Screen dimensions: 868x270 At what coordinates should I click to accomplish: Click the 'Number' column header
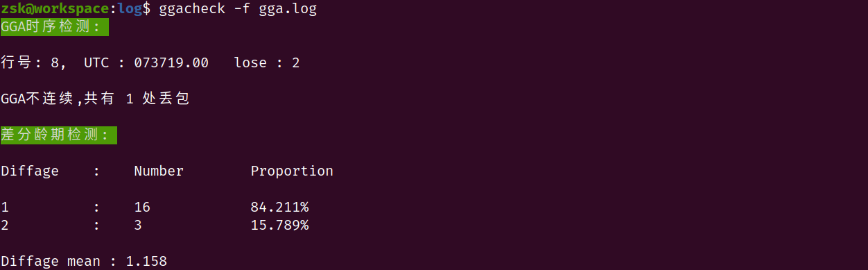(159, 171)
